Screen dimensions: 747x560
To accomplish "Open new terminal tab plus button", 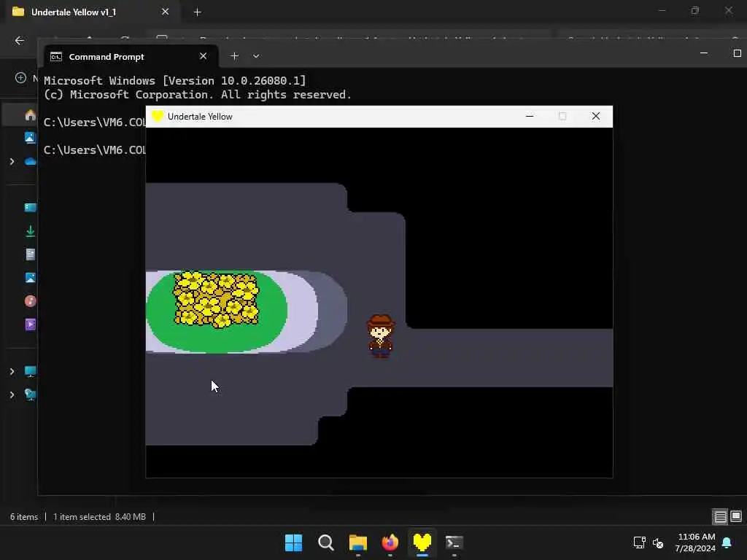I will pos(234,56).
